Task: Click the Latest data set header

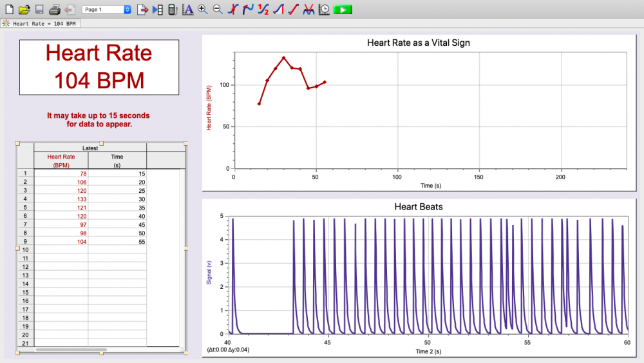Action: pyautogui.click(x=90, y=148)
